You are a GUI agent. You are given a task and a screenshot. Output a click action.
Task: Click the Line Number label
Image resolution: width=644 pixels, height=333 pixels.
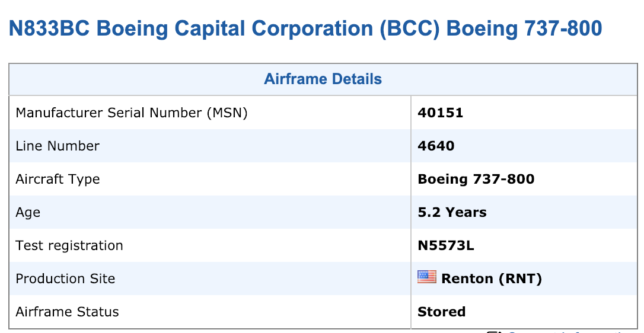point(58,146)
